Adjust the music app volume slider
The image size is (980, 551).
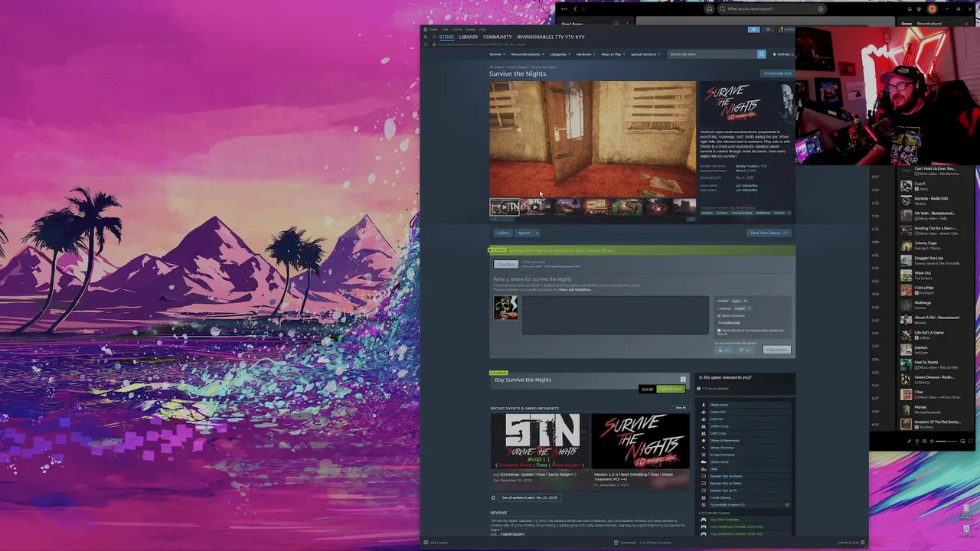[x=947, y=441]
